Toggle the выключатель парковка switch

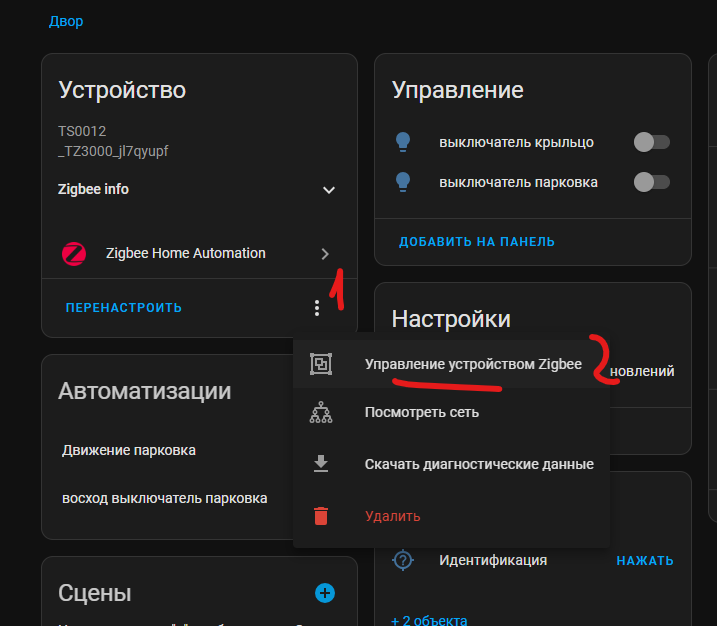(x=651, y=182)
